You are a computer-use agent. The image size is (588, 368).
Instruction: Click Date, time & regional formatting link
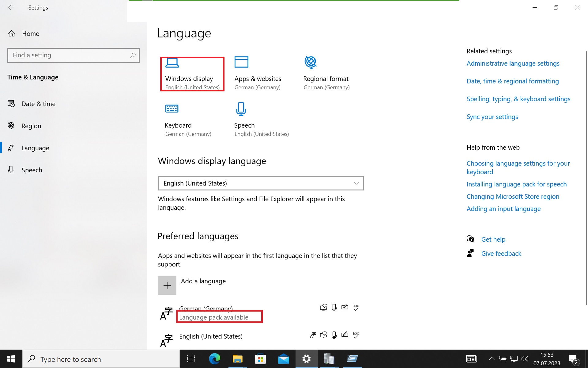(513, 81)
